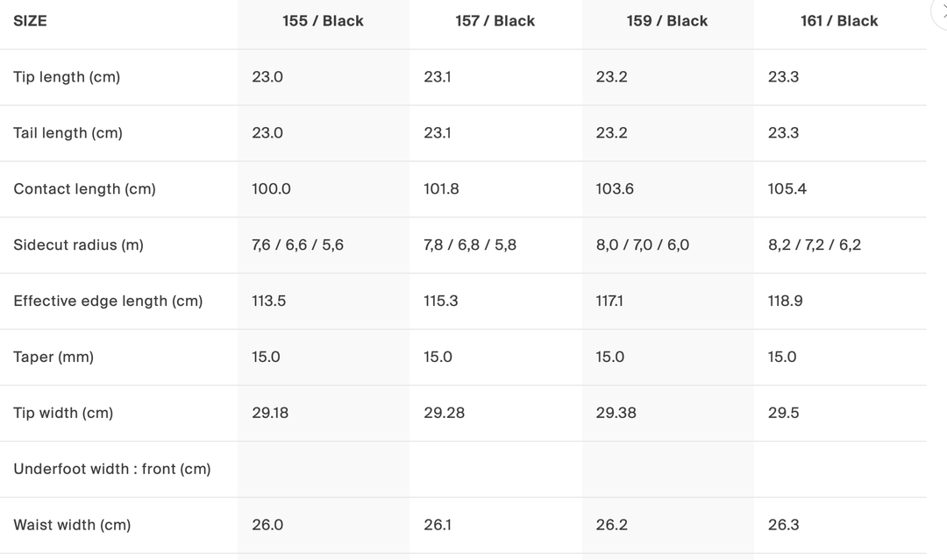The width and height of the screenshot is (947, 560).
Task: Click the Tail length (cm) row label
Action: tap(68, 133)
